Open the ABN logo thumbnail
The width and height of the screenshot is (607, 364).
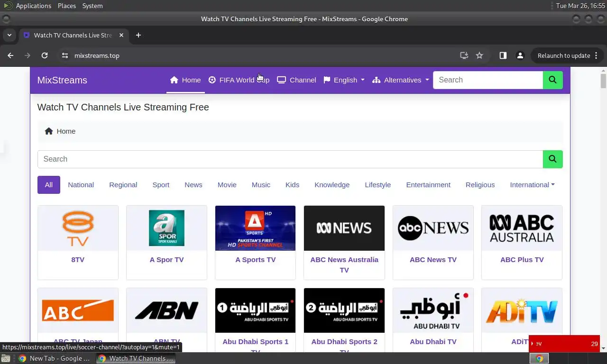(166, 310)
